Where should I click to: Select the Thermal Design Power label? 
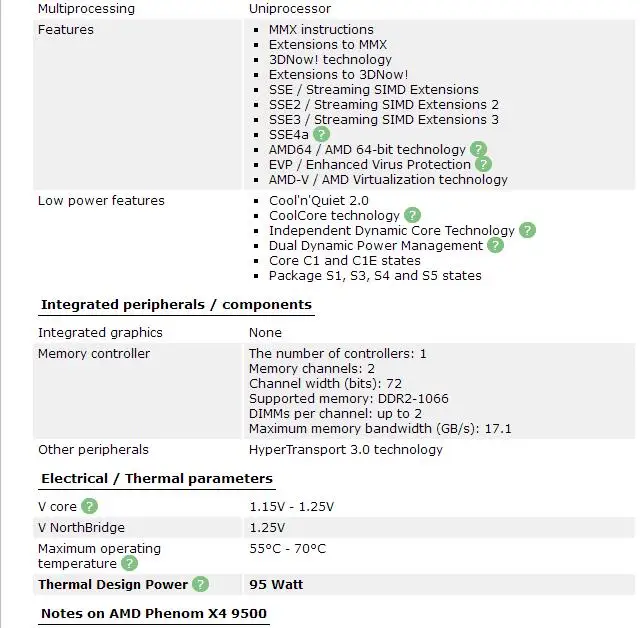[x=113, y=584]
